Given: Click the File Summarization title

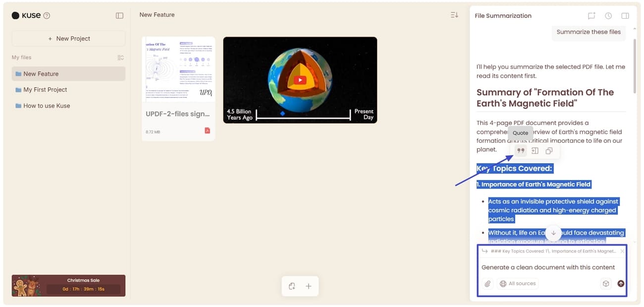Looking at the screenshot, I should pyautogui.click(x=503, y=16).
